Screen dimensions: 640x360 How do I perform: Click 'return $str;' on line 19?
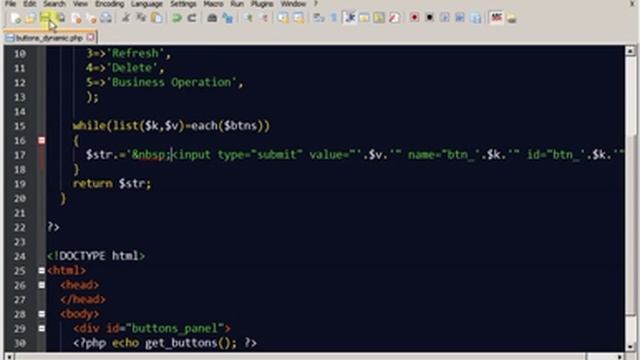pyautogui.click(x=112, y=184)
